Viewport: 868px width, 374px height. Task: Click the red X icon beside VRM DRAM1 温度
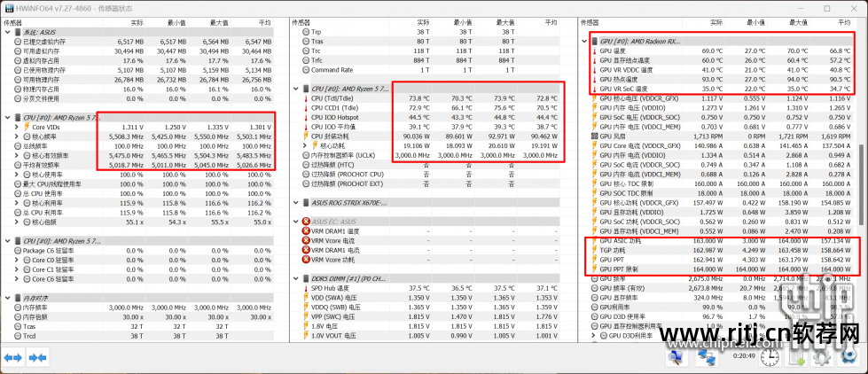(306, 232)
